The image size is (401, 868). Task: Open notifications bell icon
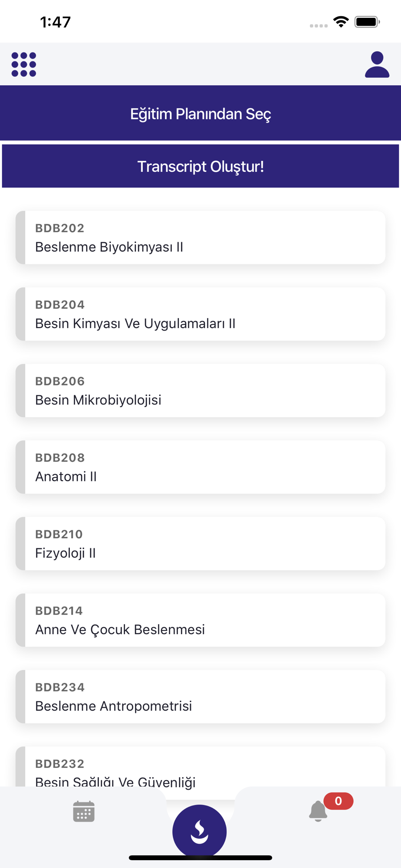coord(318,811)
